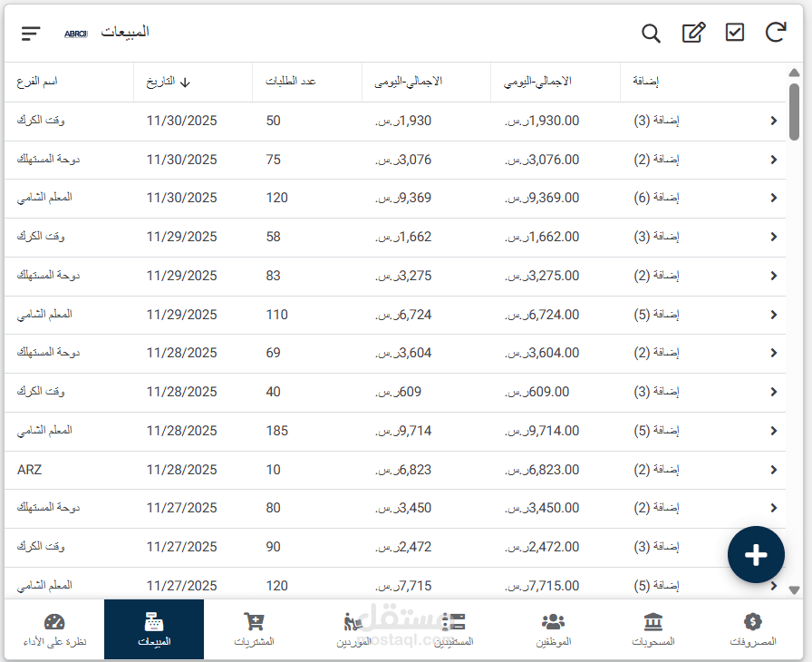Click order count 58 cell
Image resolution: width=812 pixels, height=662 pixels.
click(x=274, y=237)
